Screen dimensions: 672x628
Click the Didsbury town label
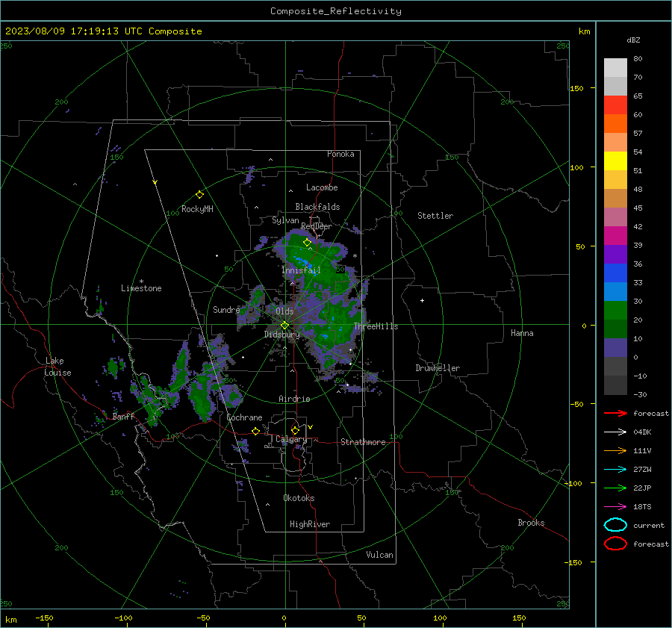281,335
